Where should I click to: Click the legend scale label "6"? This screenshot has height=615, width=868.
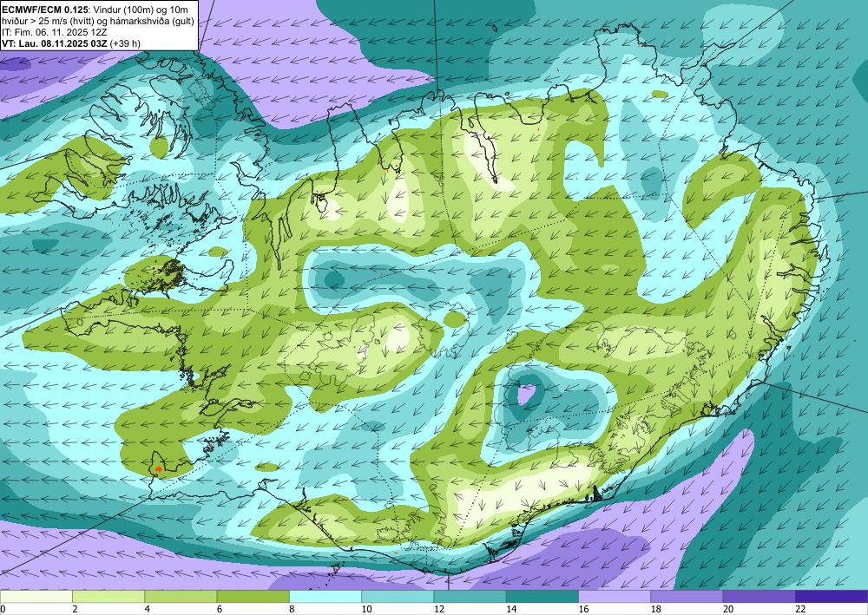tap(220, 609)
